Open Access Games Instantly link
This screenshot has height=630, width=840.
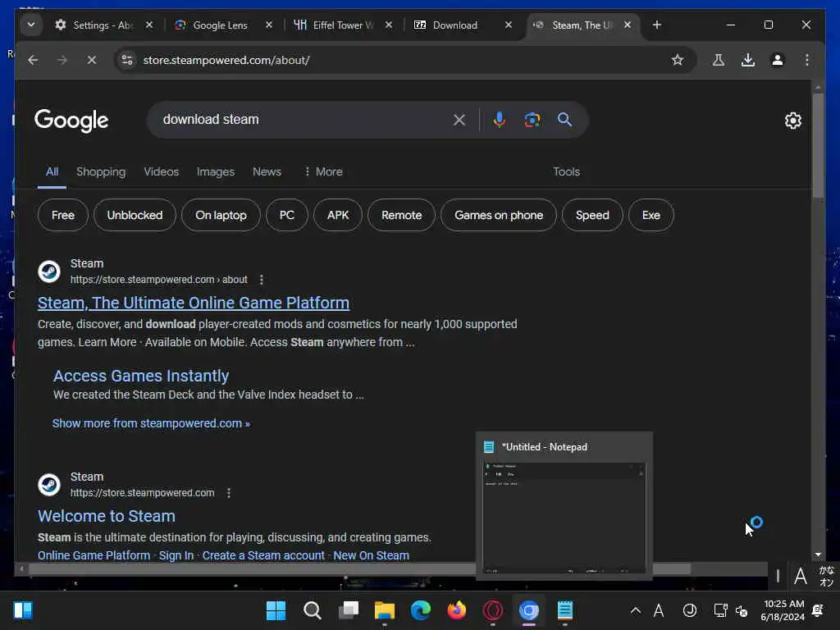(x=141, y=376)
